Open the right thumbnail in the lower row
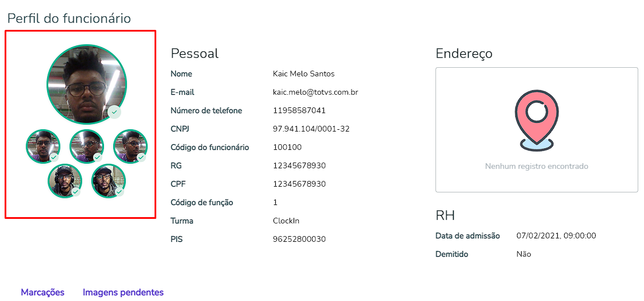The image size is (644, 301). pos(108,180)
